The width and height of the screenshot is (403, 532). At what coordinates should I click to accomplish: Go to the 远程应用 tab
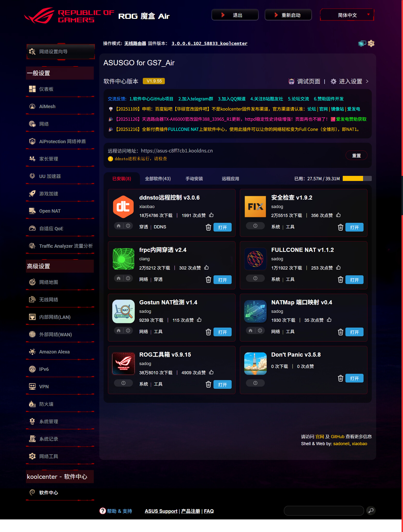230,179
